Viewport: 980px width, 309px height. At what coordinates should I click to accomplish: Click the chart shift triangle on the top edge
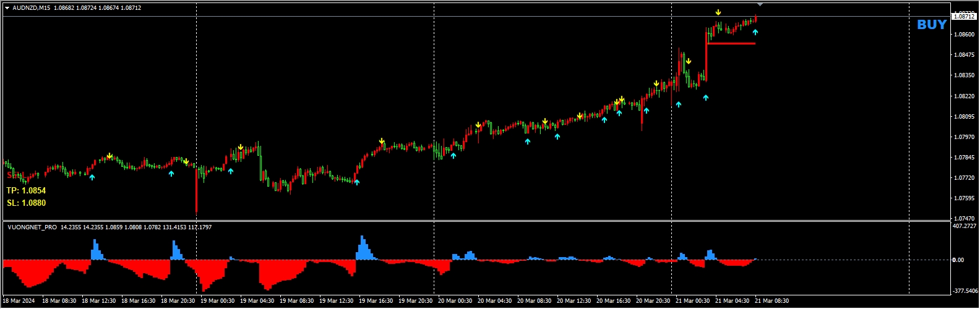pyautogui.click(x=760, y=4)
